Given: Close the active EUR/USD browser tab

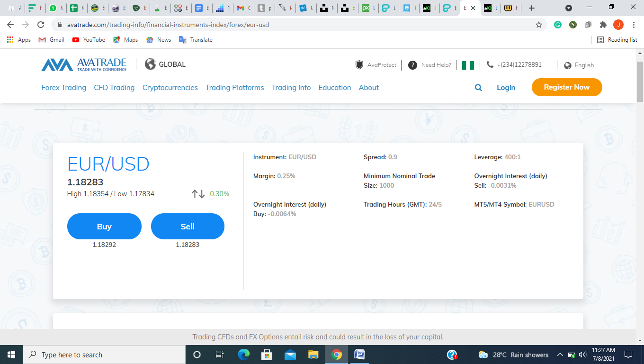Looking at the screenshot, I should coord(473,8).
